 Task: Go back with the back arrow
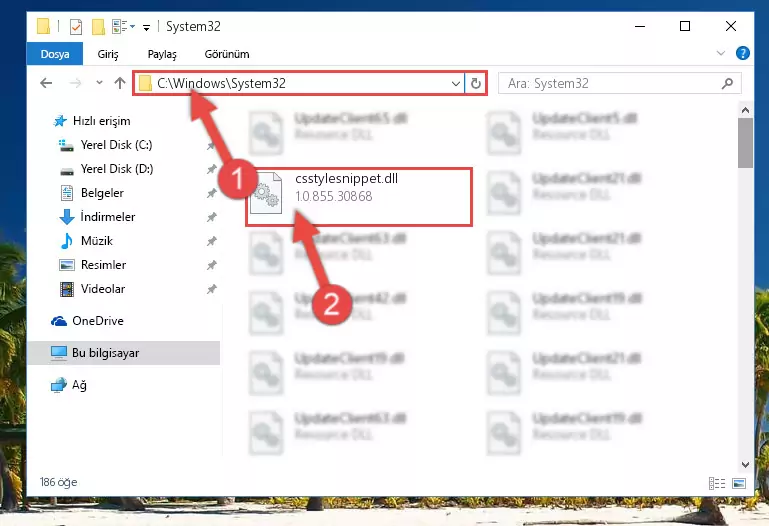point(46,83)
